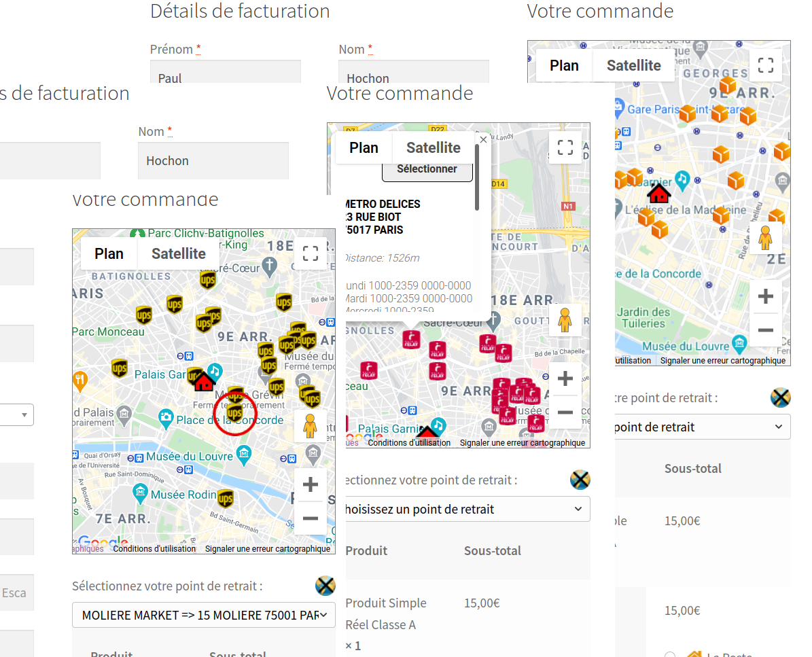Switch the orange parcel map to Plan view
The image size is (812, 657).
click(x=564, y=65)
